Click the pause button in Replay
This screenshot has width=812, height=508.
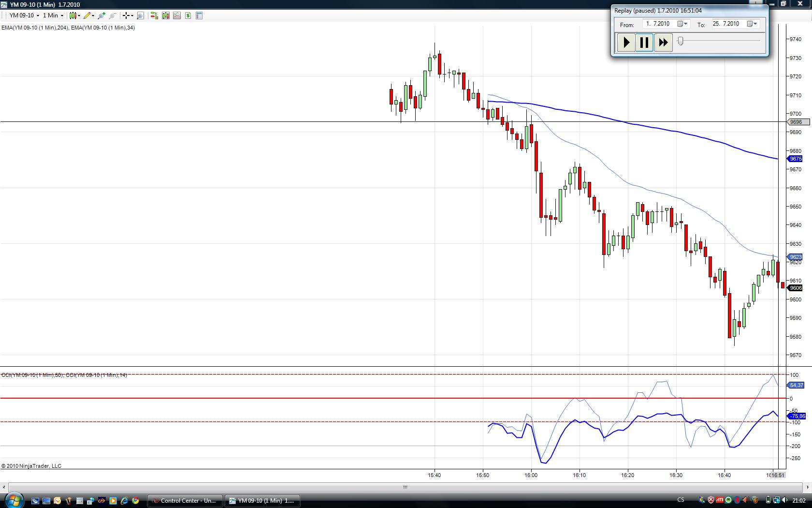[644, 43]
